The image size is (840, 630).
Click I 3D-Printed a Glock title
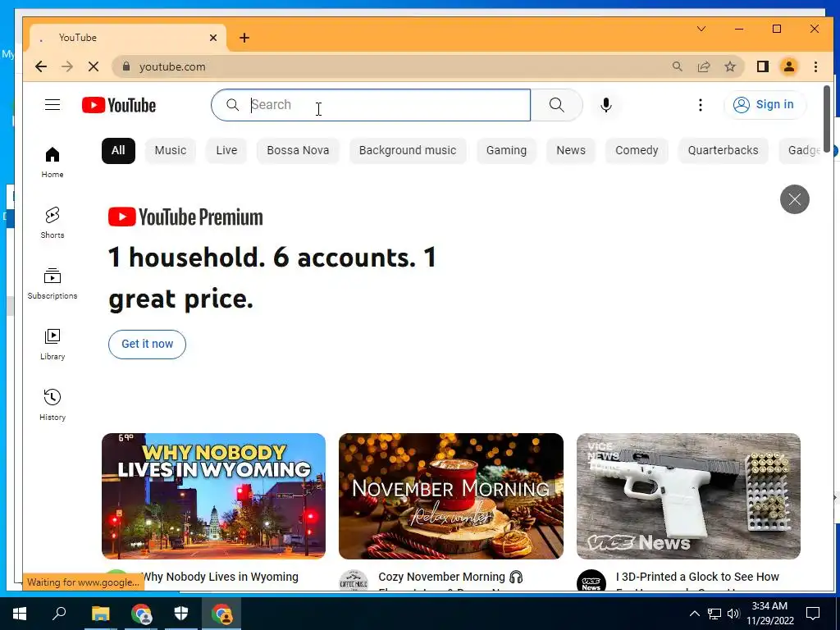(x=697, y=577)
